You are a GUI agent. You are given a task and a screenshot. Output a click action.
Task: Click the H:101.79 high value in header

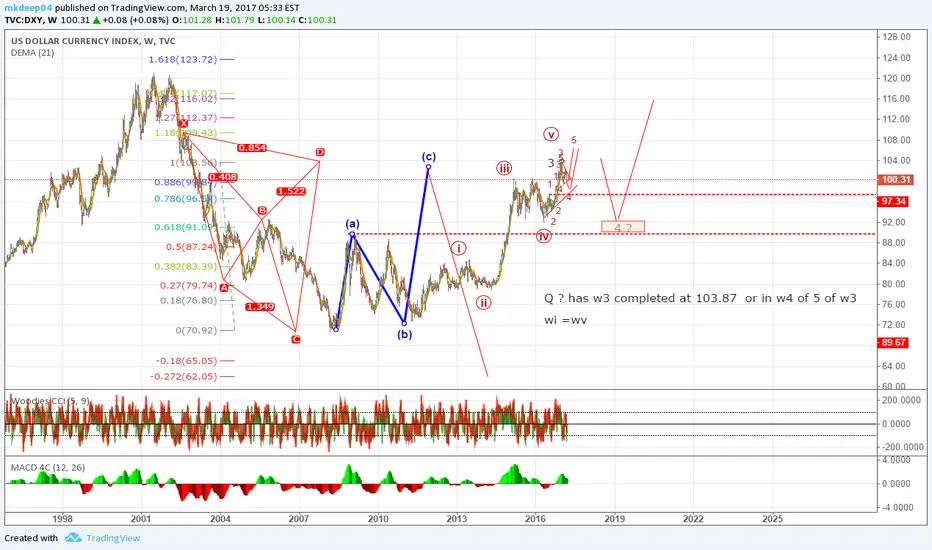coord(234,20)
